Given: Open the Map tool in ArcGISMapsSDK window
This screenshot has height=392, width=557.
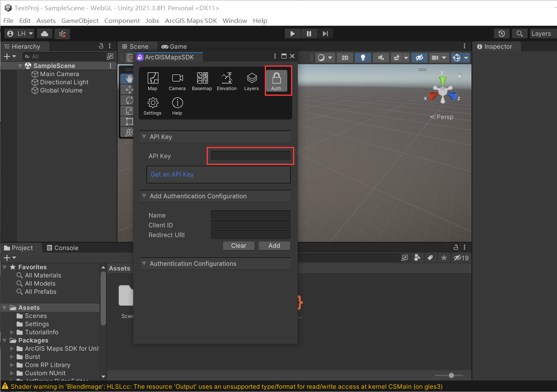Looking at the screenshot, I should point(153,81).
